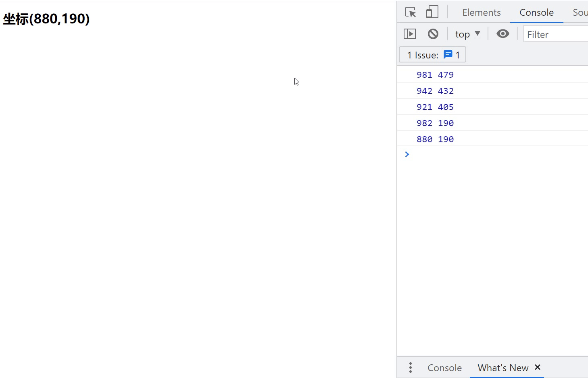Create a live expression with the eye icon
This screenshot has width=588, height=378.
tap(503, 34)
